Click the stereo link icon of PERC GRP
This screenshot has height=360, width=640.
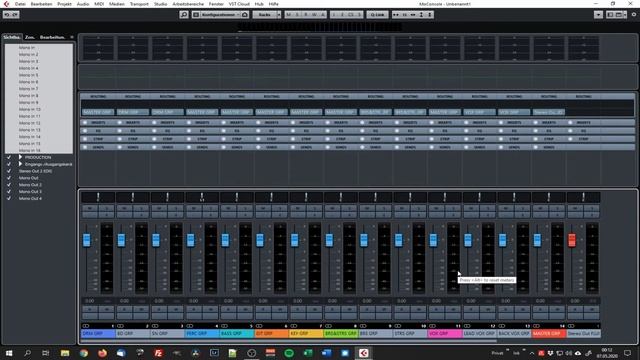coord(190,326)
